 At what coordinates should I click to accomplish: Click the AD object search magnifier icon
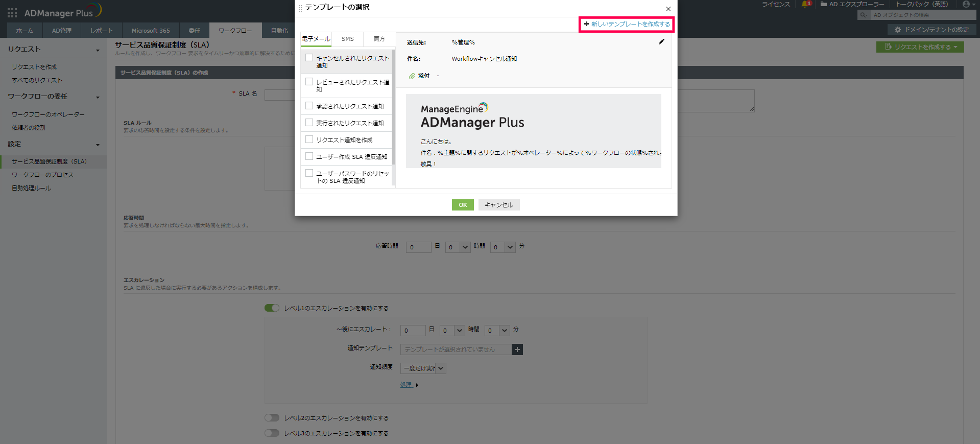click(x=864, y=15)
